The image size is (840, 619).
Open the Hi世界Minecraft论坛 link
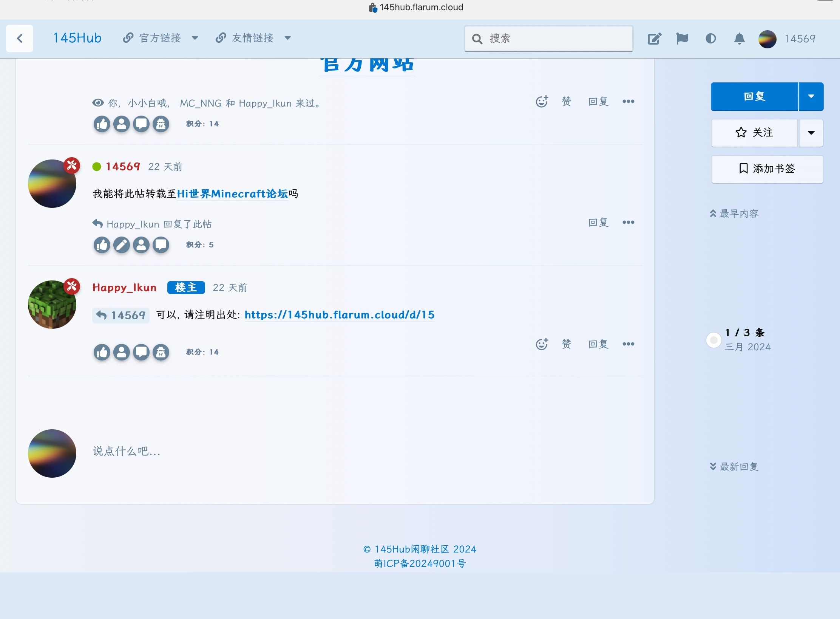coord(232,194)
